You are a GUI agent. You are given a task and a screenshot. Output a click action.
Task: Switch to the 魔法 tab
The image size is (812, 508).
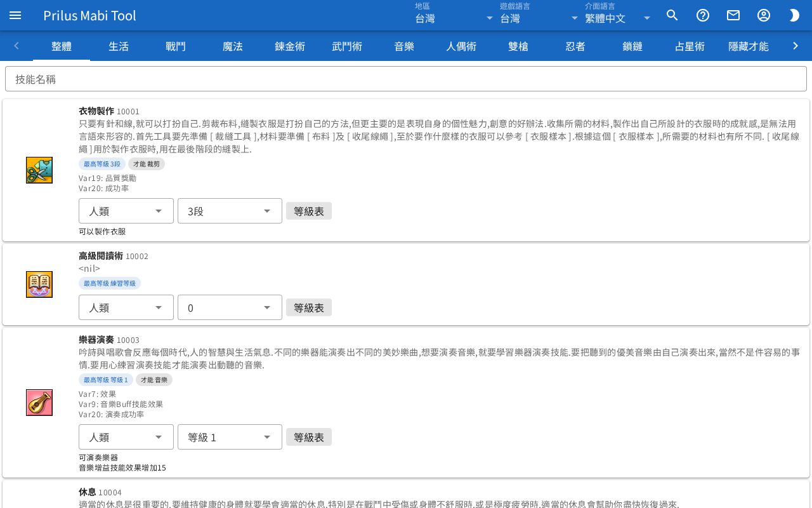click(233, 46)
